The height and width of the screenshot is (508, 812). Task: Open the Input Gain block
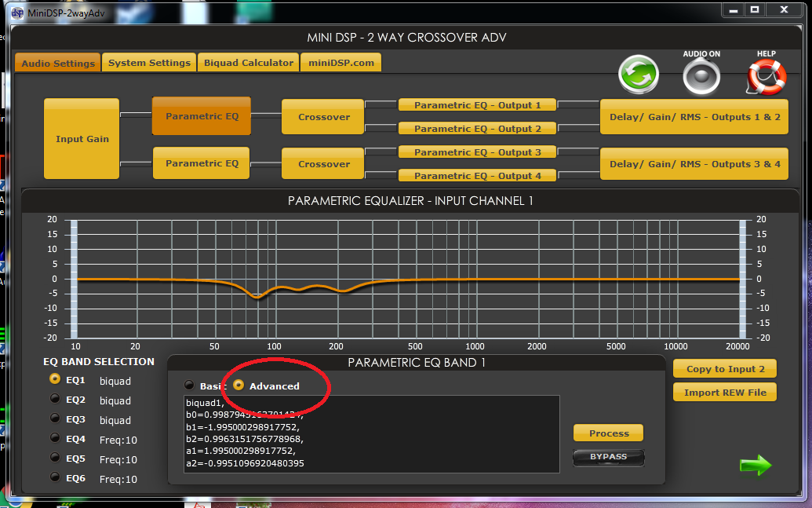82,138
